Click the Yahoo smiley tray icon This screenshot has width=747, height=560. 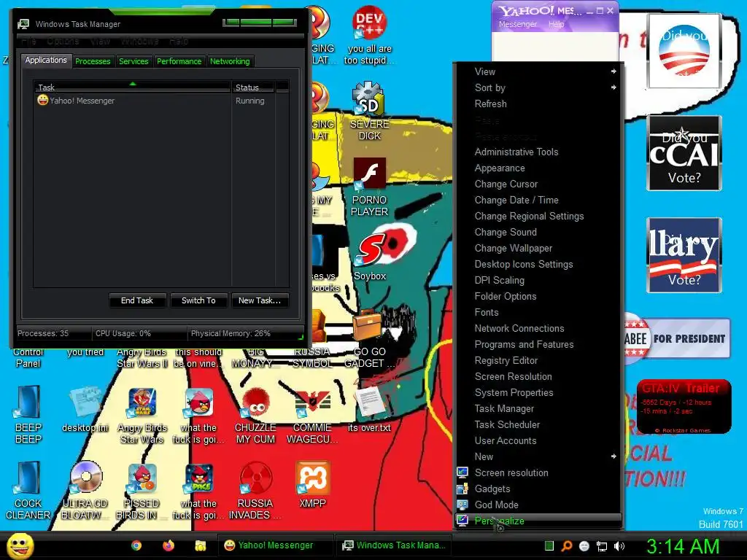(x=584, y=546)
